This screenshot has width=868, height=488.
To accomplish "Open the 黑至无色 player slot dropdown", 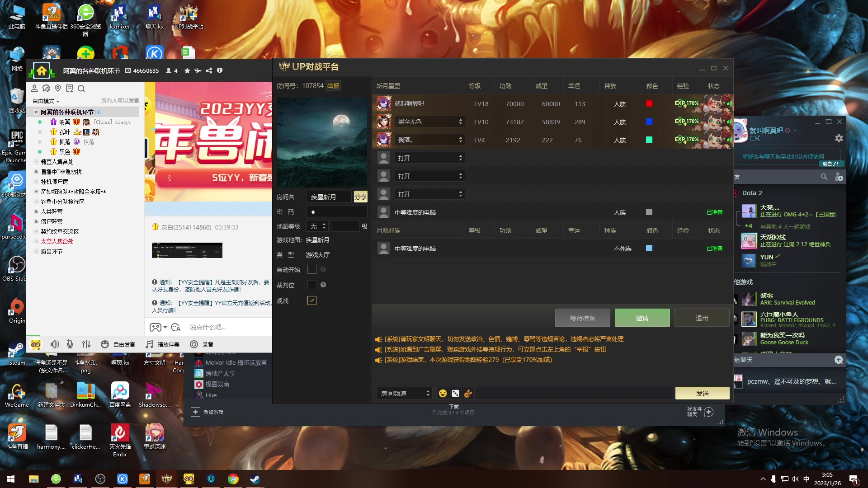I will pyautogui.click(x=429, y=122).
